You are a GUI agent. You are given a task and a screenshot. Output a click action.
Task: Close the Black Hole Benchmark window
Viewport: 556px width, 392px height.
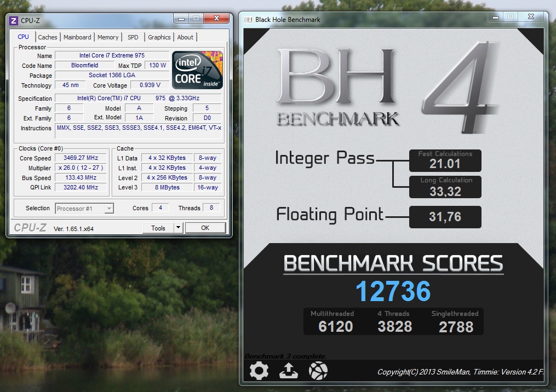pos(531,16)
